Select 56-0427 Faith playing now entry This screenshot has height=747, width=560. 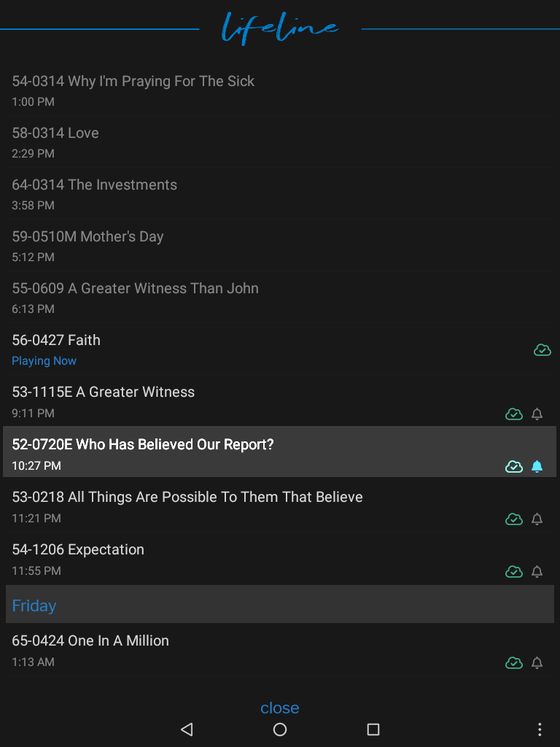pos(280,349)
